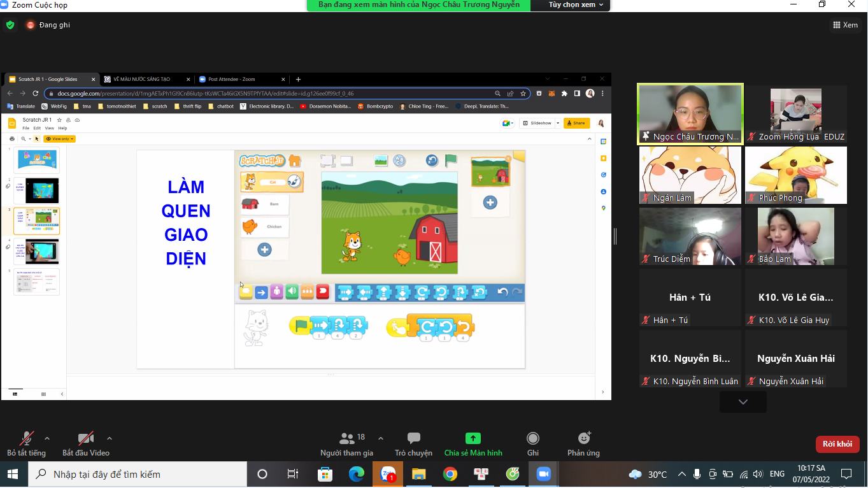868x488 pixels.
Task: Expand video options arrow beside camera
Action: (x=110, y=438)
